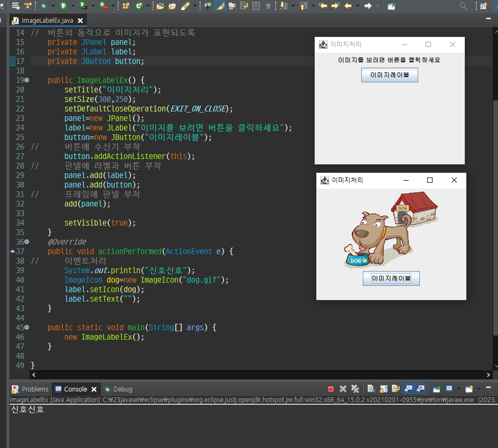The width and height of the screenshot is (498, 448).
Task: Close the Console view tab
Action: coord(94,389)
